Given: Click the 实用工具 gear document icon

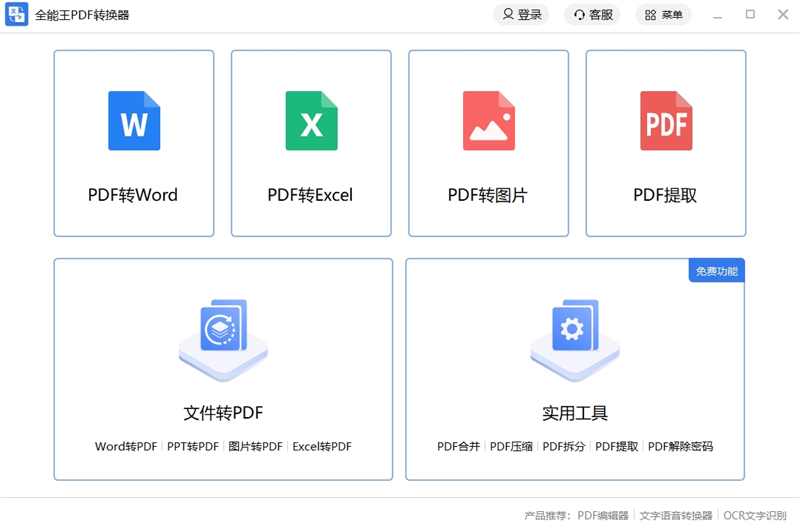Looking at the screenshot, I should point(575,339).
